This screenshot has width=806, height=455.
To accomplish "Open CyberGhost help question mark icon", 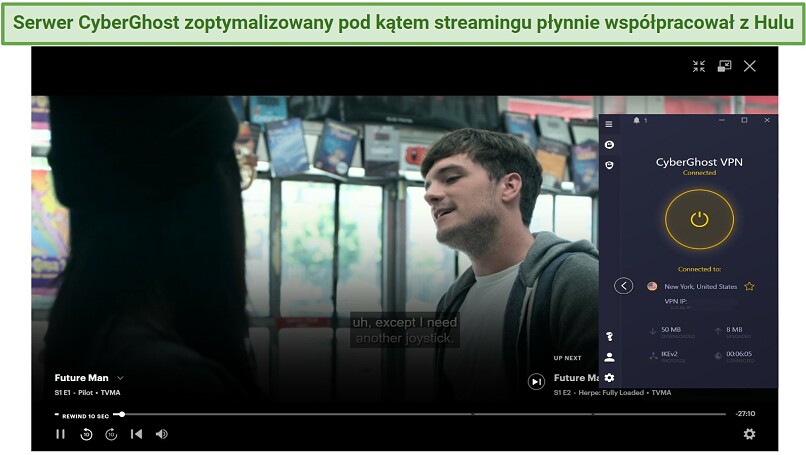I will (x=609, y=336).
